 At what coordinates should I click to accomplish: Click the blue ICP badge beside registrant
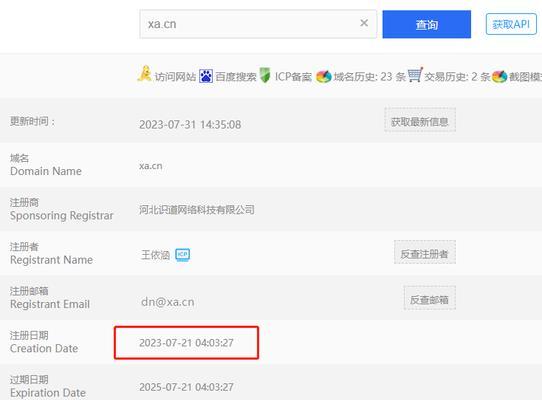click(x=183, y=255)
